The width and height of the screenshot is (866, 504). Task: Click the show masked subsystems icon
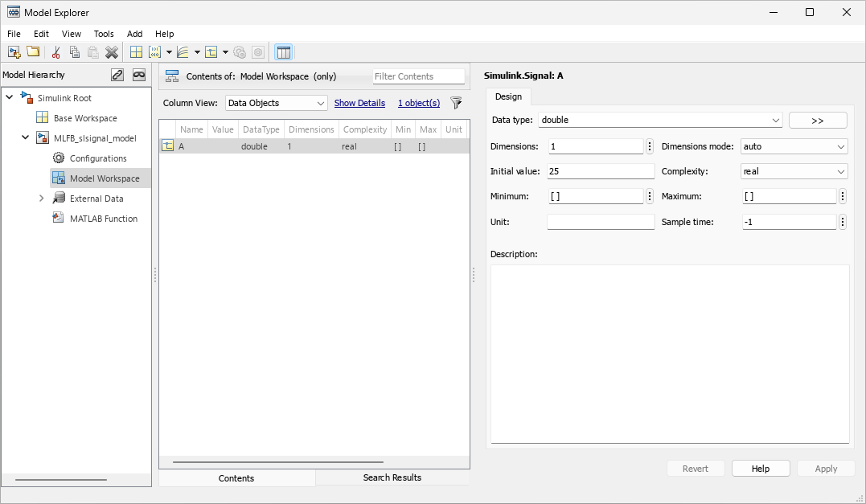point(139,75)
